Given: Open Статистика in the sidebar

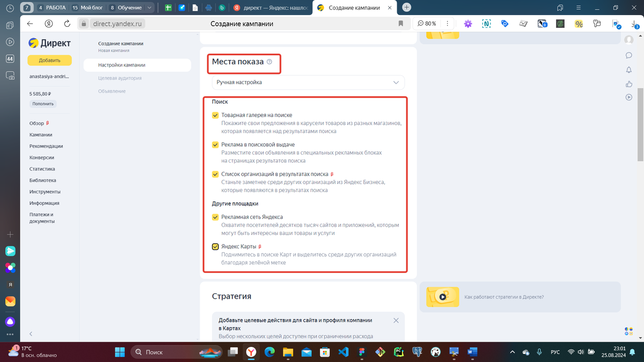Looking at the screenshot, I should (42, 169).
